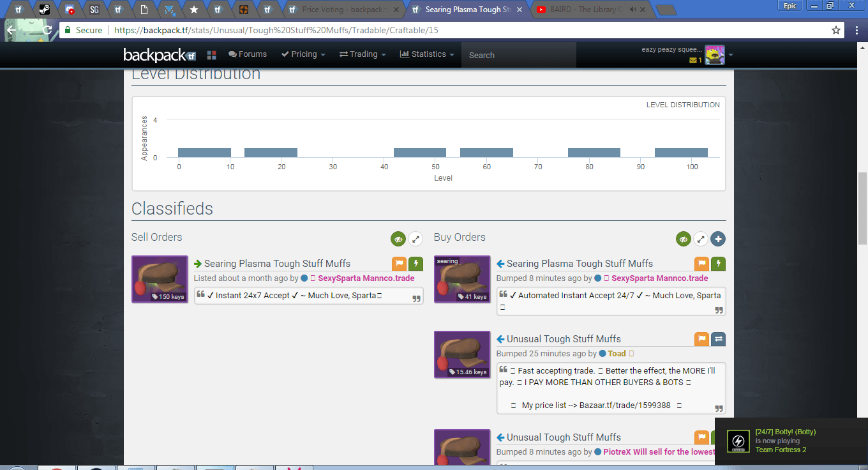Report the SexySparta sell listing via flag
This screenshot has width=868, height=470.
pyautogui.click(x=399, y=264)
